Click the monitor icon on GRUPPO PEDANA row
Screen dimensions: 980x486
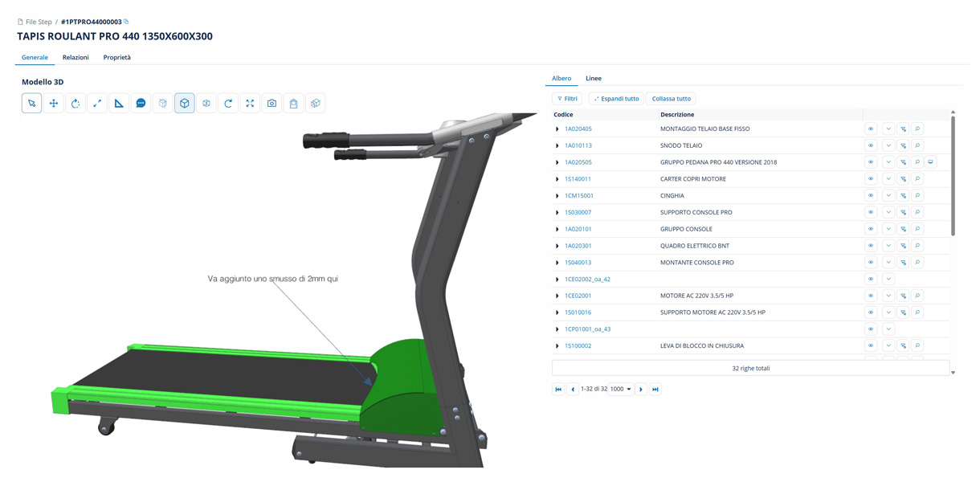tap(930, 162)
